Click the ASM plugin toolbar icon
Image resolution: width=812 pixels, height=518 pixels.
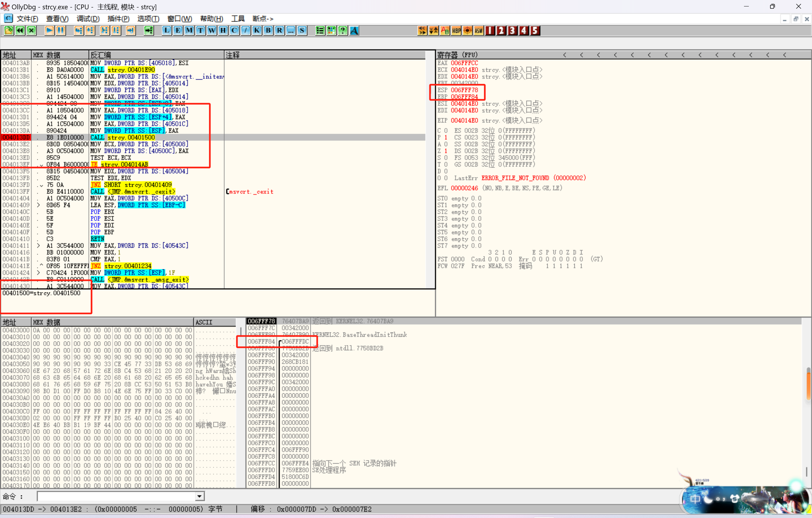tap(478, 31)
